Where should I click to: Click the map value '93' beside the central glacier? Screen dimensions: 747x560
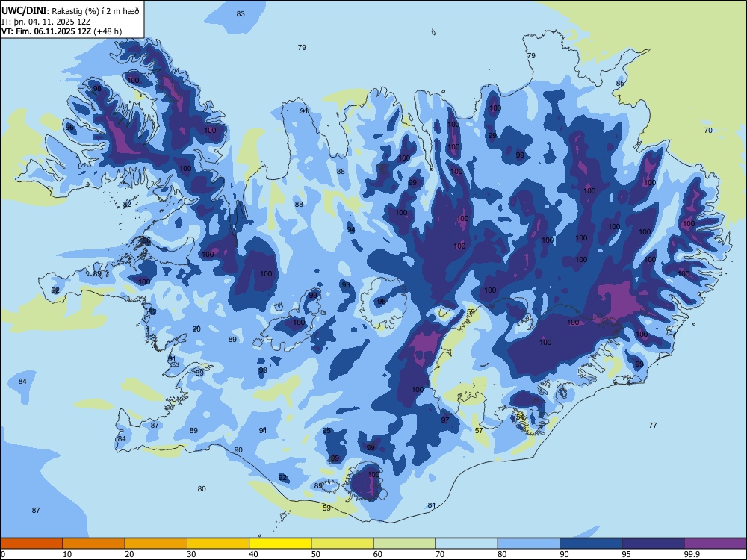[346, 285]
